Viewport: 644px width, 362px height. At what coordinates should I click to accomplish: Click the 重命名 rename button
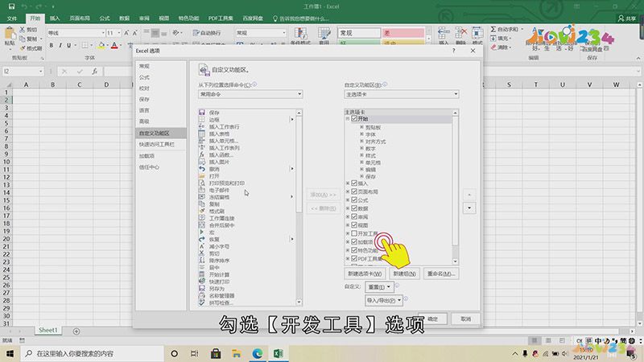coord(440,274)
